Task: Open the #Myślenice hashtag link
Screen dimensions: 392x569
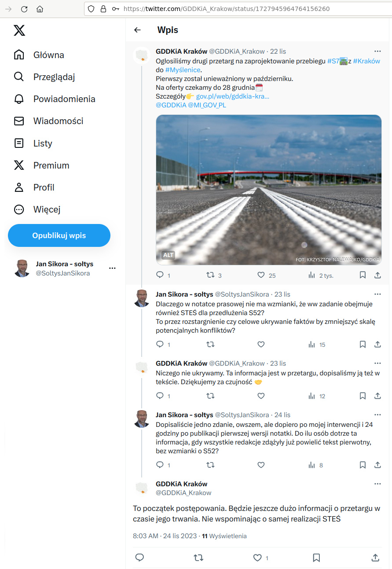Action: point(183,70)
